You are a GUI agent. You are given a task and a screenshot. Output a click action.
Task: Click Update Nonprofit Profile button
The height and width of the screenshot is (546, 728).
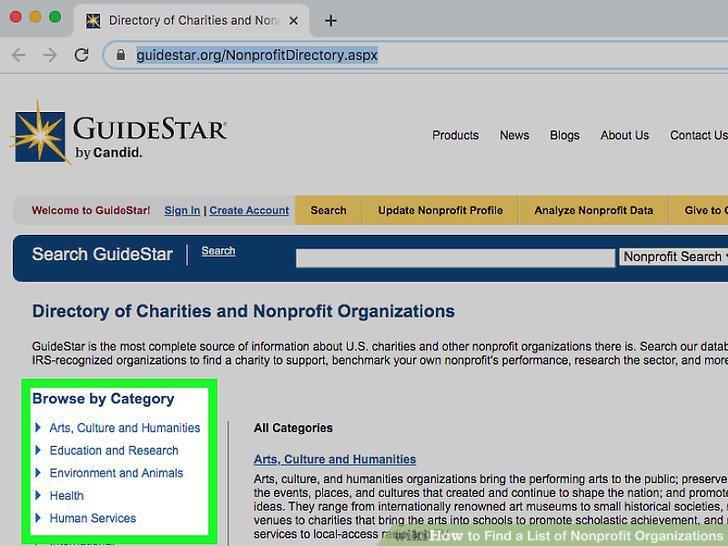(x=440, y=210)
